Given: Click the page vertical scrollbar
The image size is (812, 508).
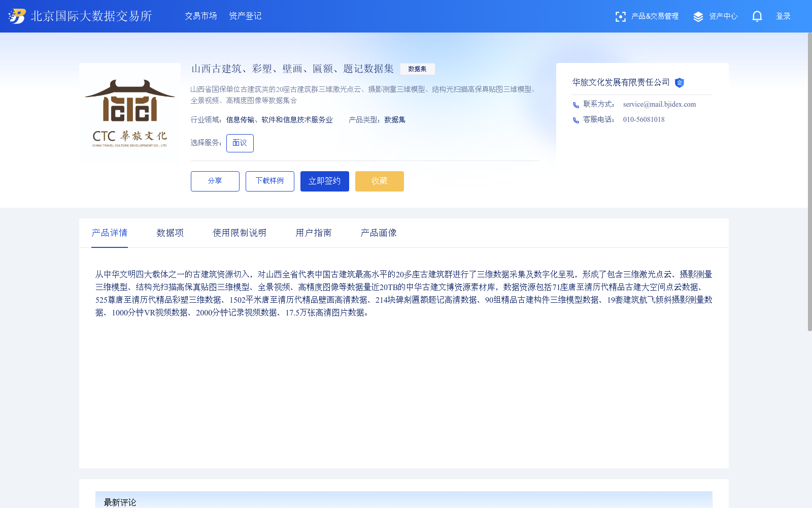Looking at the screenshot, I should pyautogui.click(x=810, y=182).
